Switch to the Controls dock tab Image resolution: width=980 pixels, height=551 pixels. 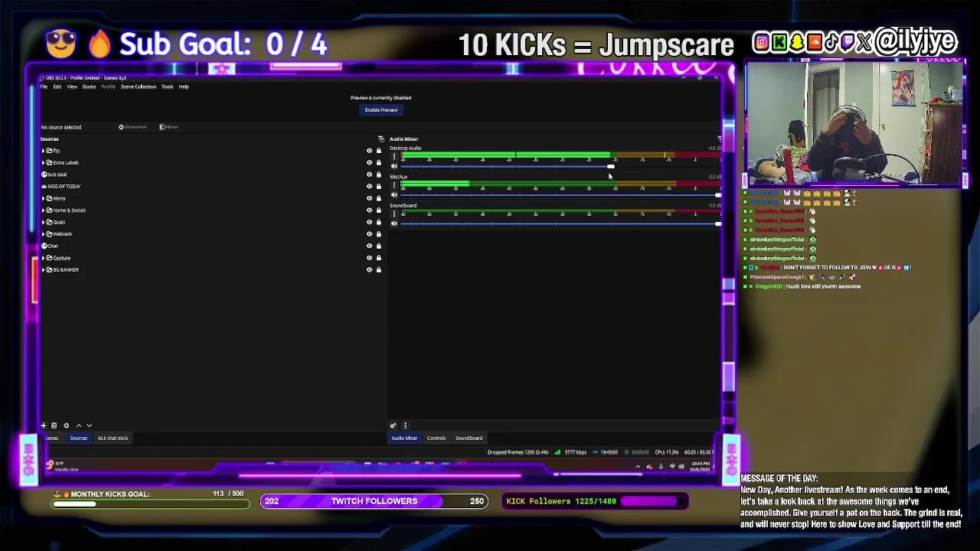click(436, 439)
